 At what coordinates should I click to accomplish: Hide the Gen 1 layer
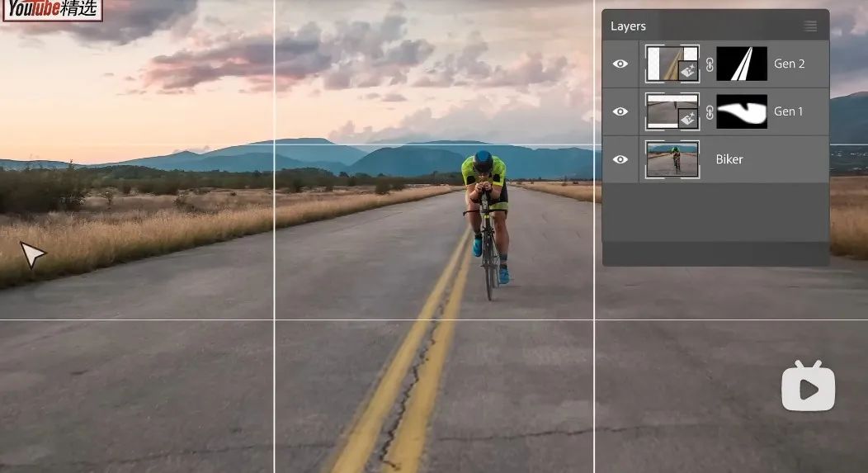click(620, 111)
